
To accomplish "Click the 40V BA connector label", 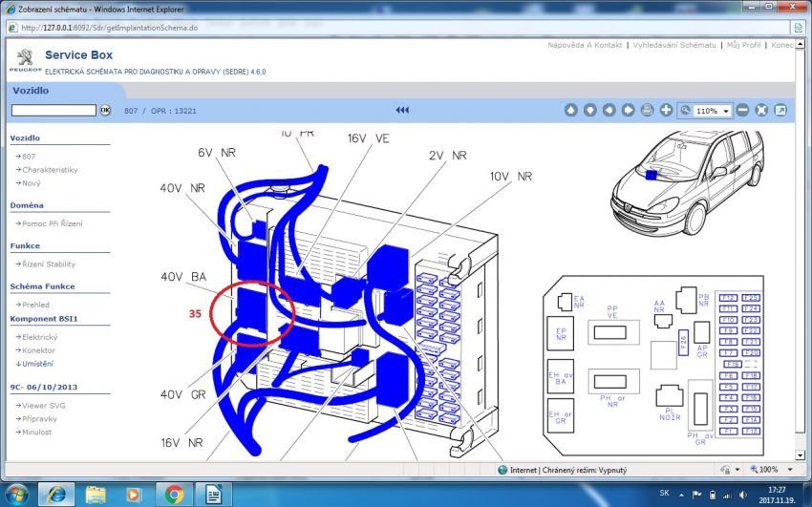I will click(x=183, y=277).
